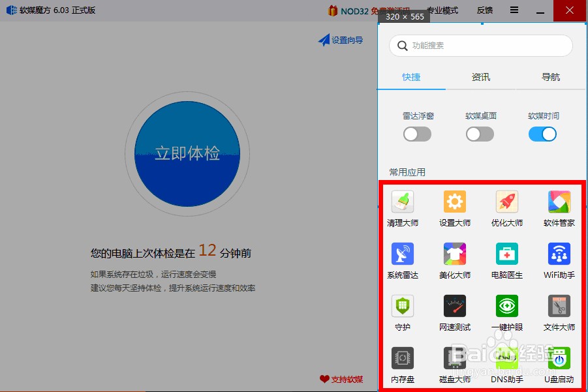Enable the 雷达浮窗 toggle
This screenshot has width=588, height=392.
[x=417, y=134]
